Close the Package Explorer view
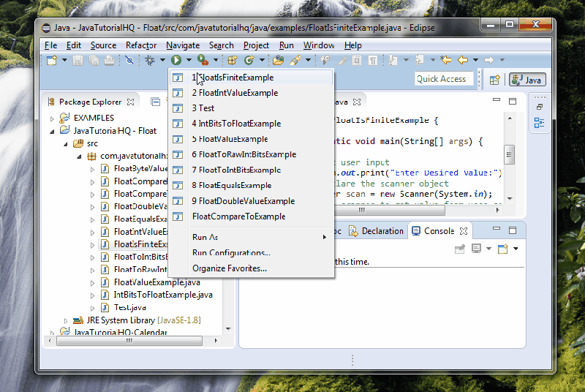 pos(131,102)
